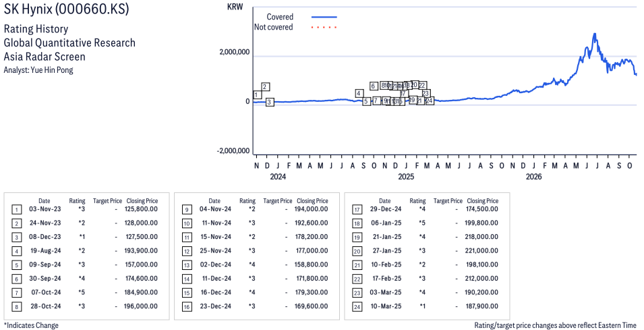Select closing price 198,100.00
This screenshot has width=644, height=330.
click(x=482, y=265)
